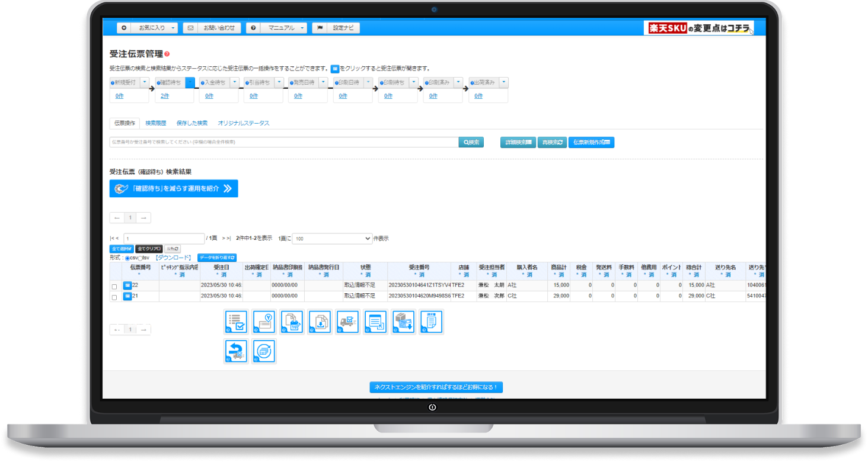Click the ダウンロード link
The height and width of the screenshot is (462, 868).
coord(173,258)
